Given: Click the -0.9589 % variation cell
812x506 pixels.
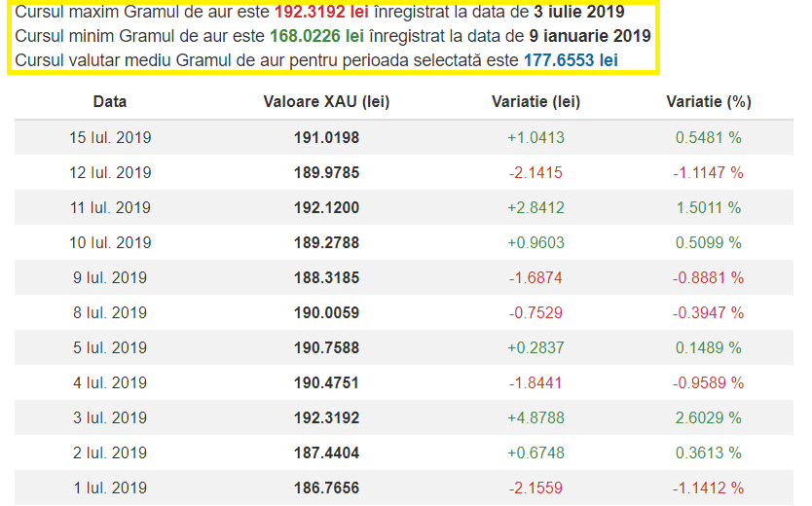Looking at the screenshot, I should [709, 382].
